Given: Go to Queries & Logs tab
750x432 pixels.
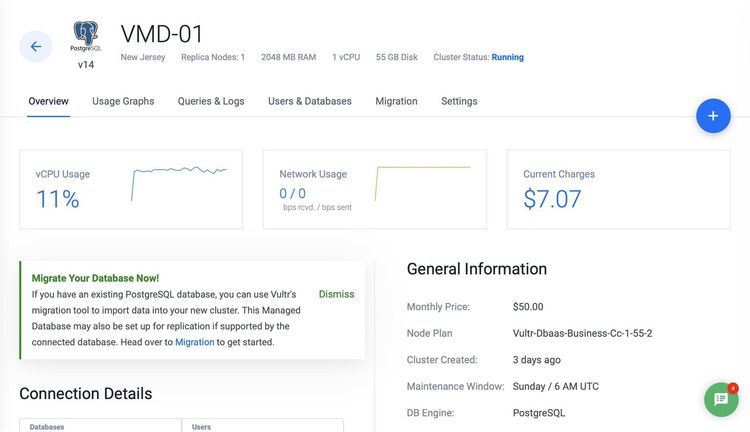Looking at the screenshot, I should [211, 101].
